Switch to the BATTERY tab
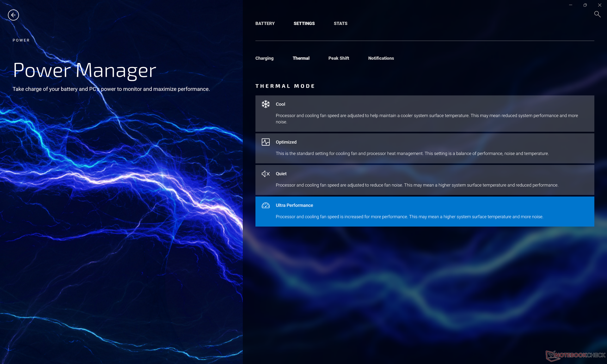This screenshot has height=364, width=607. tap(265, 23)
